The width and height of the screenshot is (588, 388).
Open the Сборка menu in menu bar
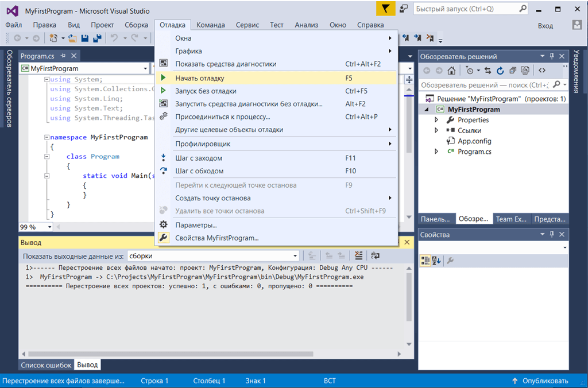point(137,25)
